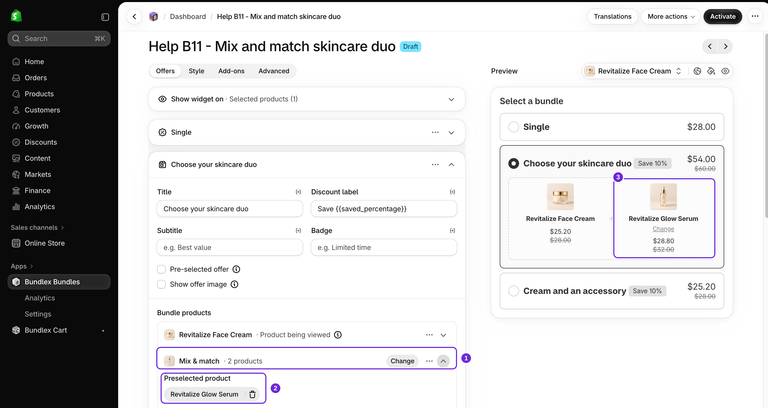Click the Growth icon in sidebar
The height and width of the screenshot is (408, 768).
pos(16,126)
